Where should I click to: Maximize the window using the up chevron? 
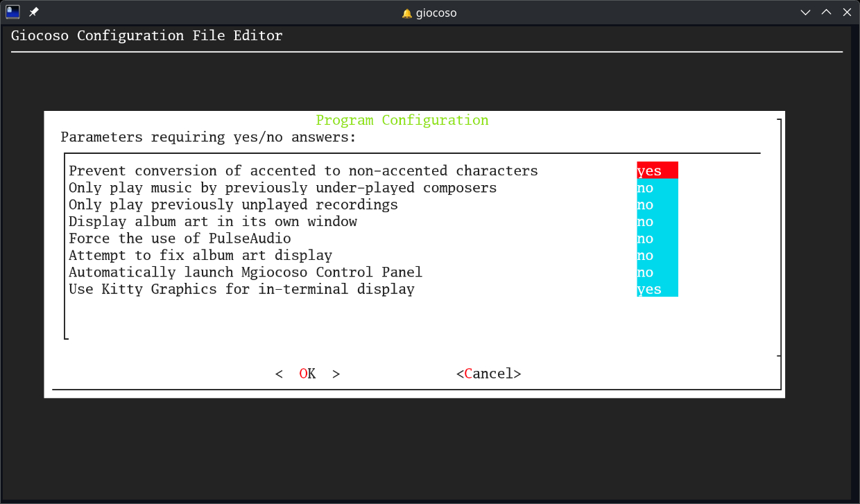826,12
